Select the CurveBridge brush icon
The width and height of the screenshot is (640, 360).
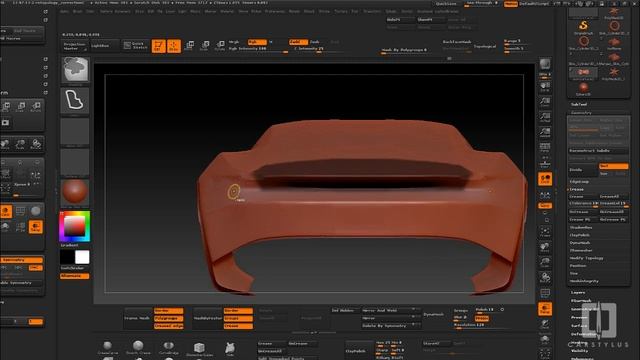coord(169,348)
